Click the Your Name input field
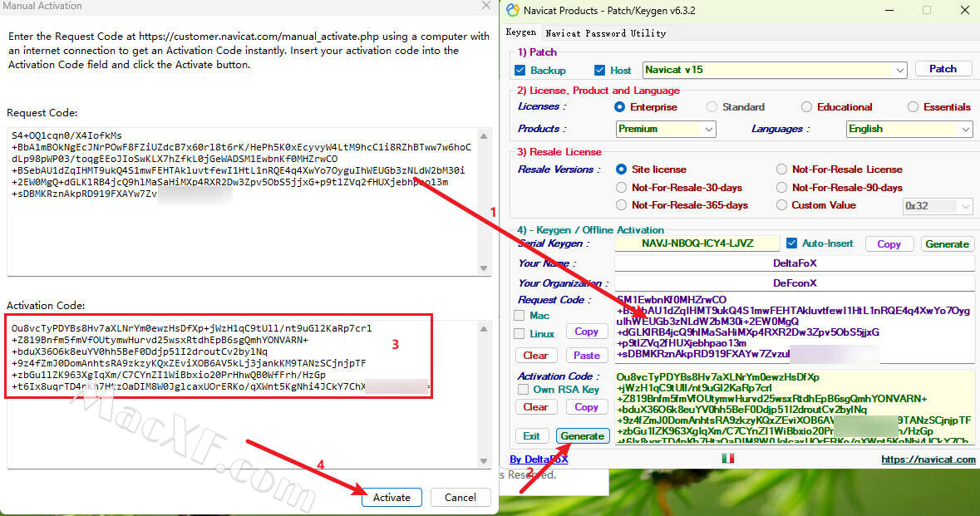Image resolution: width=980 pixels, height=516 pixels. coord(794,263)
